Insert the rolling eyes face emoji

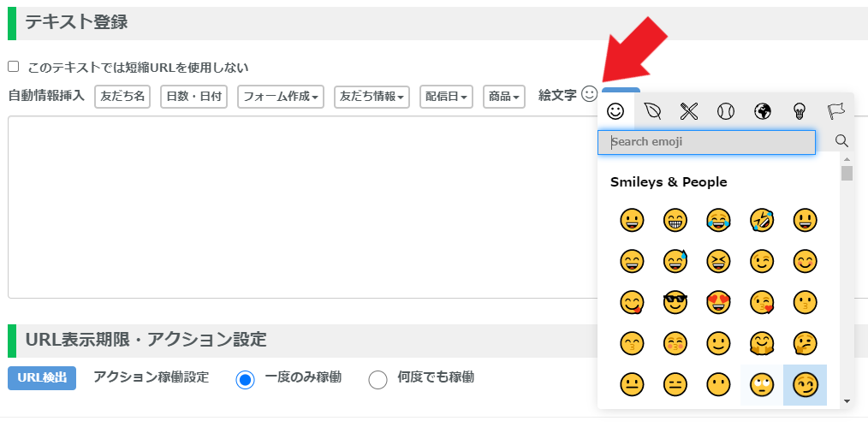coord(762,385)
